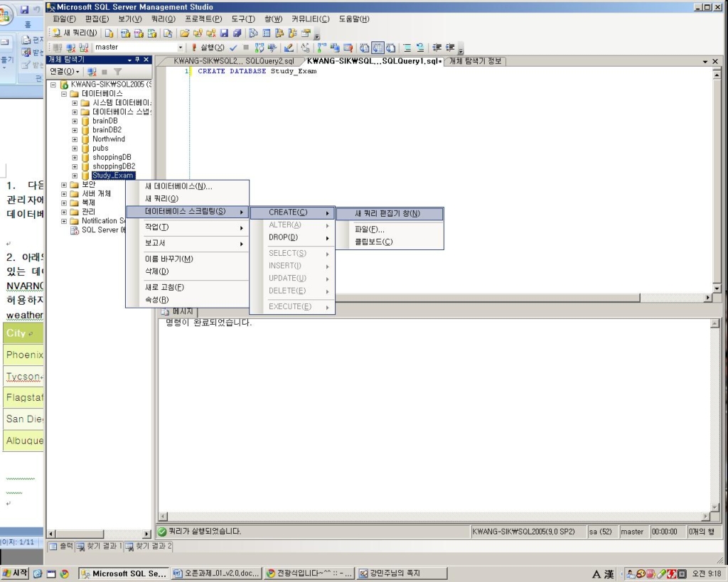Click the Object Explorer toolbar icon
This screenshot has height=582, width=728.
tap(279, 33)
